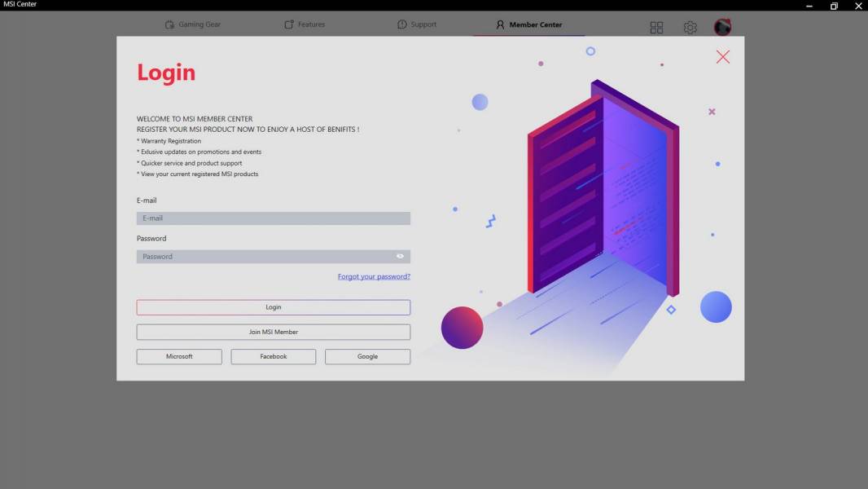This screenshot has width=868, height=489.
Task: Toggle password visibility eye icon
Action: coord(400,257)
